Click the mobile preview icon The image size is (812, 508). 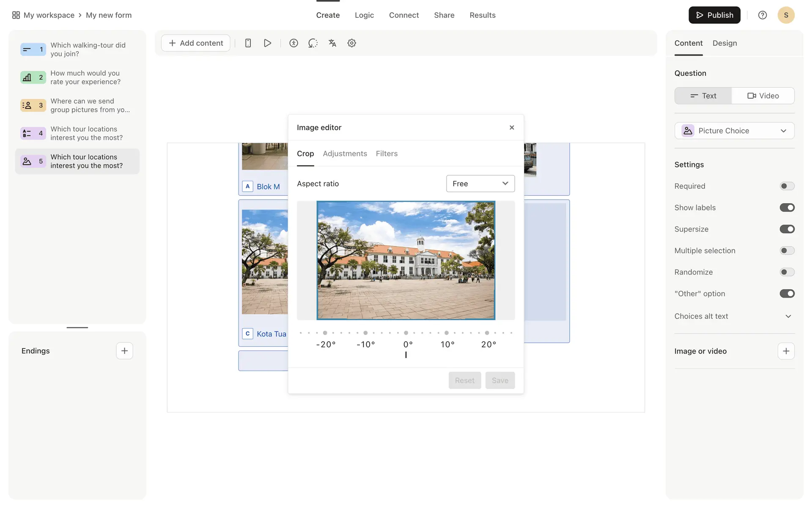248,43
